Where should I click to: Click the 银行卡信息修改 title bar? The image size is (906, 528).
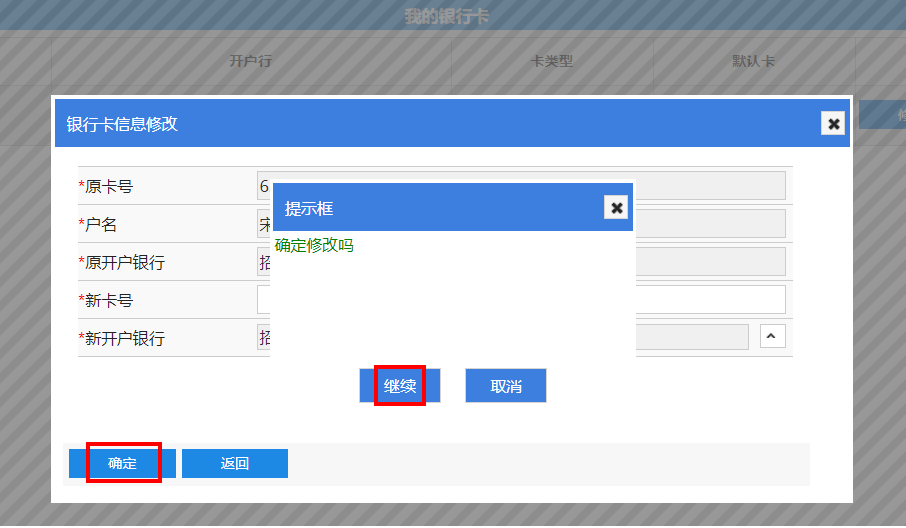coord(400,124)
